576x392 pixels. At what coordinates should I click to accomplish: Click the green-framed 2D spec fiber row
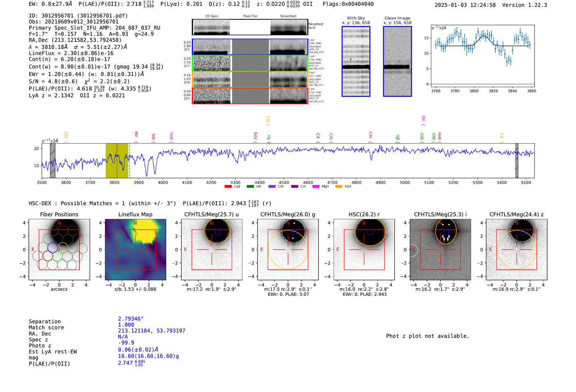click(x=250, y=63)
